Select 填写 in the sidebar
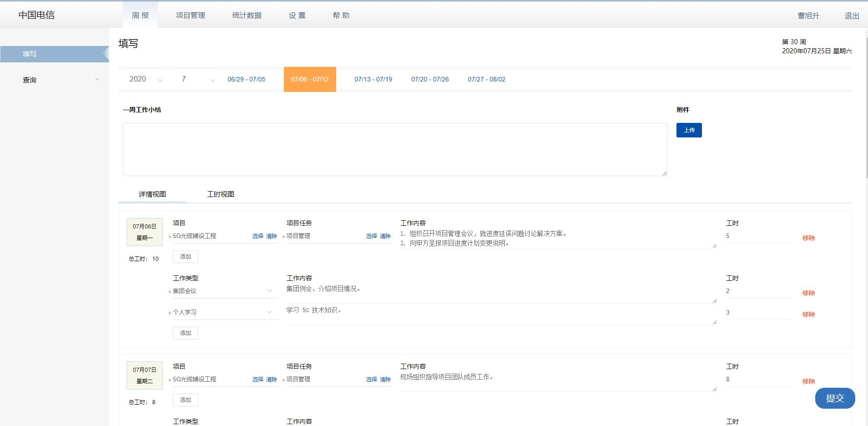Image resolution: width=868 pixels, height=426 pixels. [x=54, y=54]
